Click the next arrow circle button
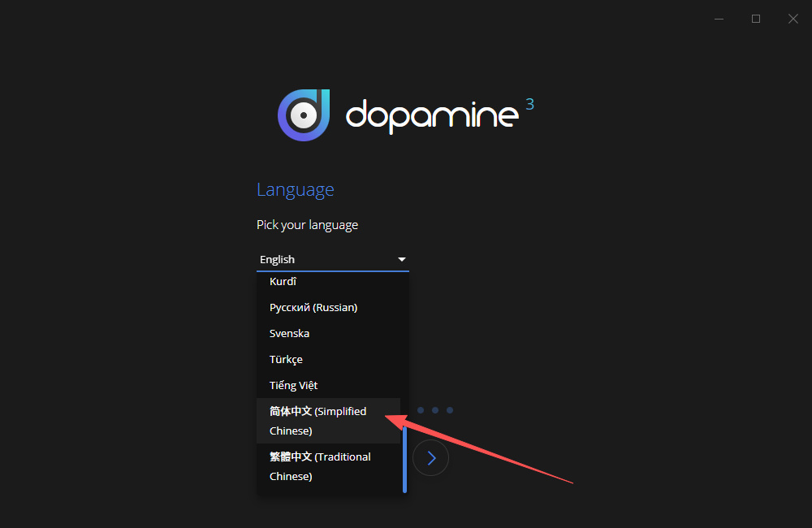Image resolution: width=812 pixels, height=528 pixels. point(431,458)
